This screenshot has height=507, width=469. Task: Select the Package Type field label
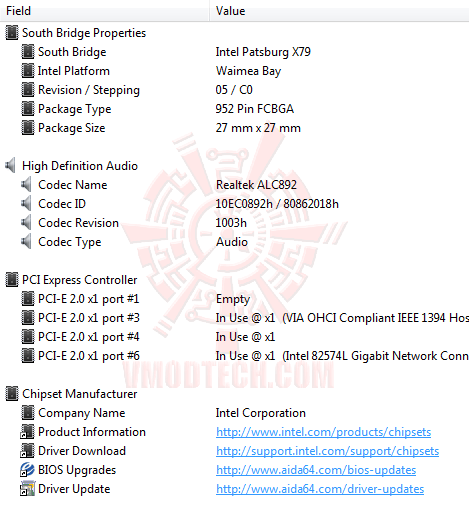pos(75,109)
